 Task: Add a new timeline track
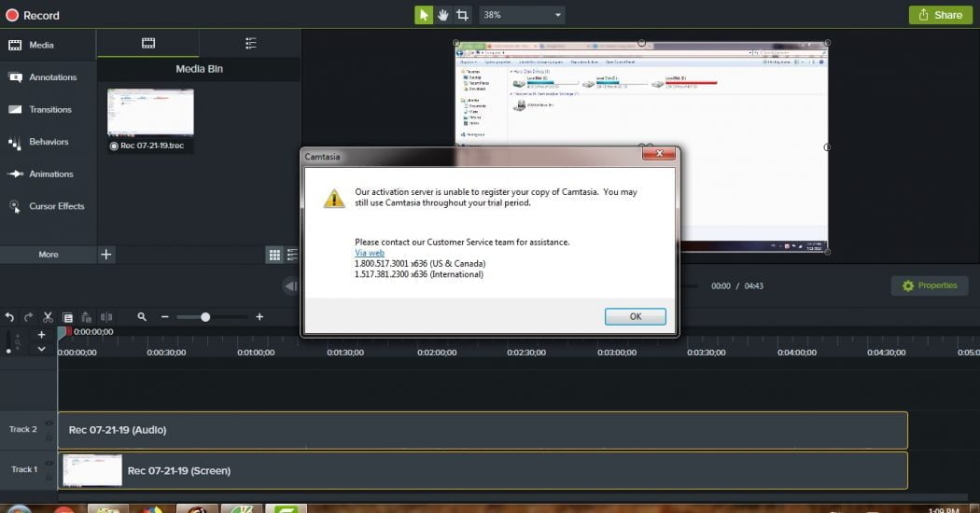coord(41,335)
